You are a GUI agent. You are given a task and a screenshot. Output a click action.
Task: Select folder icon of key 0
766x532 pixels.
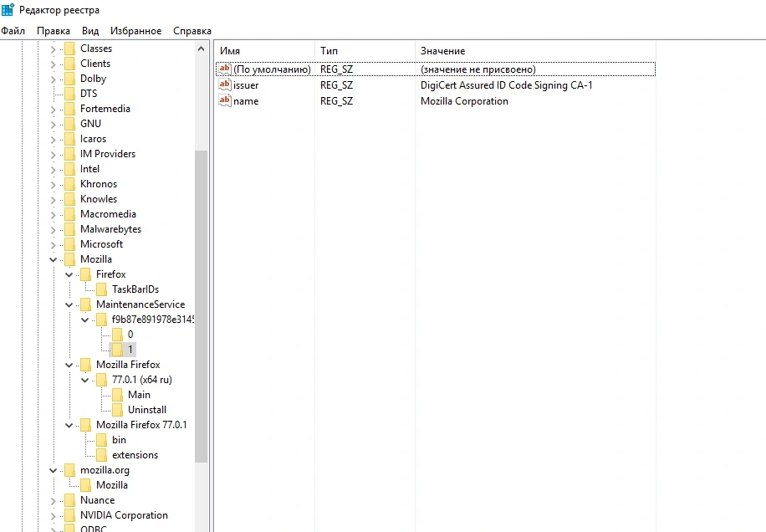pyautogui.click(x=117, y=335)
